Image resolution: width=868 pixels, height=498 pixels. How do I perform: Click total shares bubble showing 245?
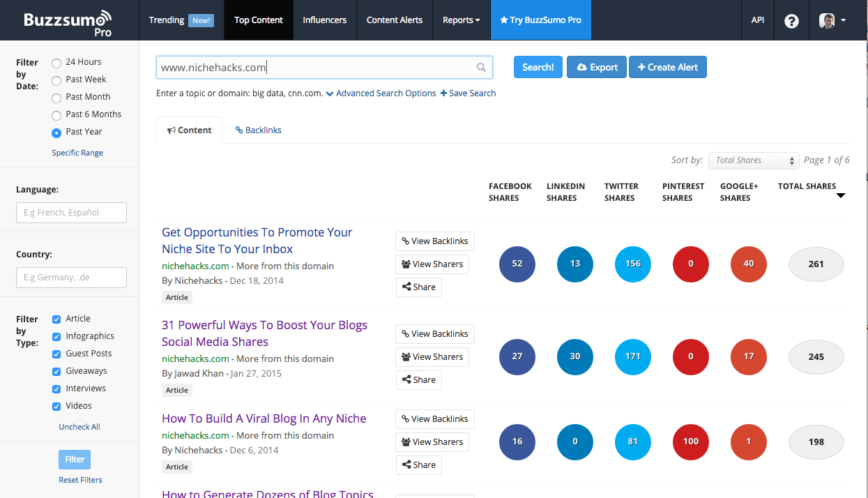pos(816,356)
